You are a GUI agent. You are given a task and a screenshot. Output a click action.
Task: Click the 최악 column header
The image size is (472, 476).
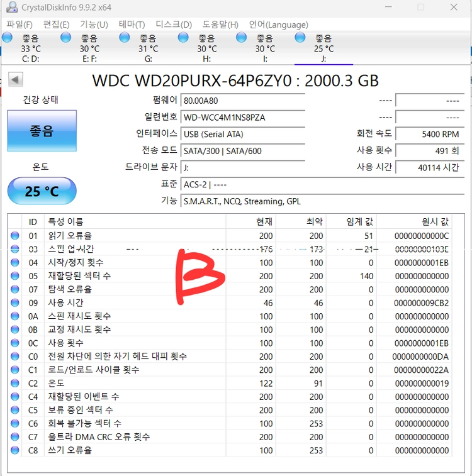coord(301,221)
